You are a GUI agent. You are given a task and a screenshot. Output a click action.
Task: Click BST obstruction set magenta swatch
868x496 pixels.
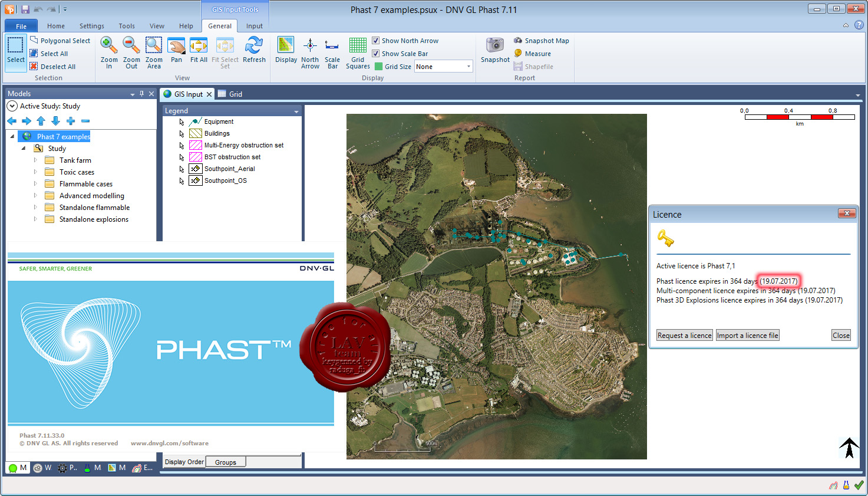click(x=196, y=157)
